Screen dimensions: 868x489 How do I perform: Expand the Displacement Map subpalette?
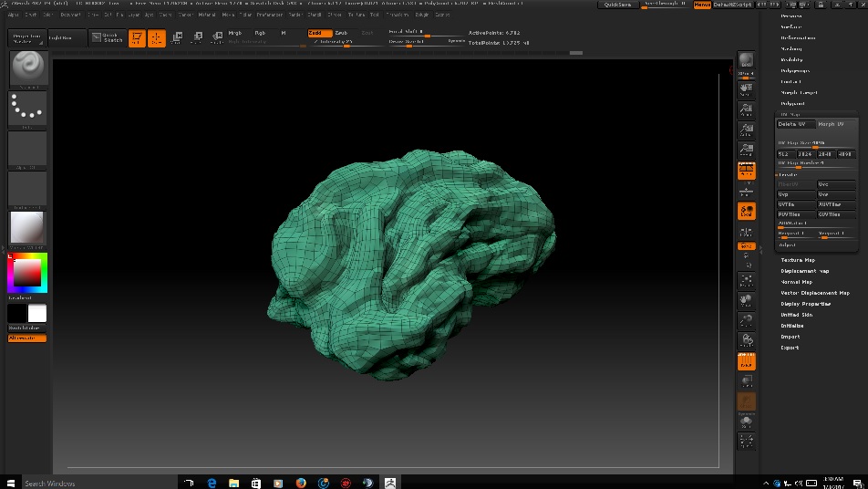(804, 271)
